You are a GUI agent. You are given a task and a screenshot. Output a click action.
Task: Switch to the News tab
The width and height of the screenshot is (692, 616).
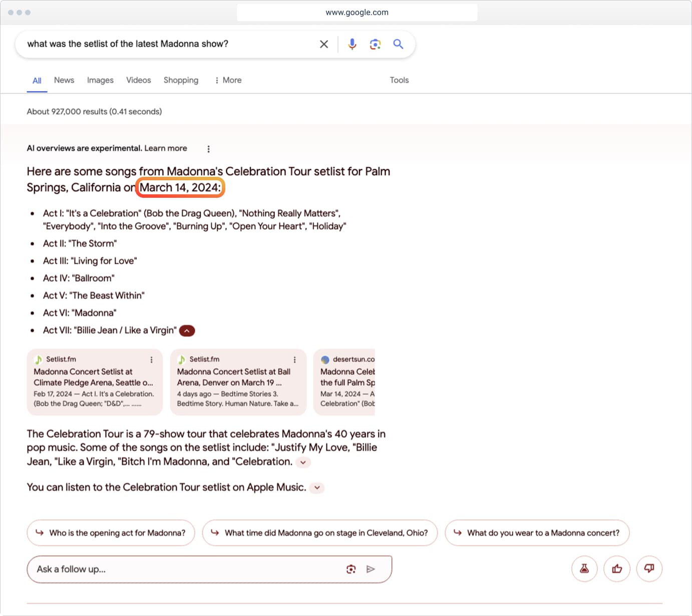pos(64,80)
